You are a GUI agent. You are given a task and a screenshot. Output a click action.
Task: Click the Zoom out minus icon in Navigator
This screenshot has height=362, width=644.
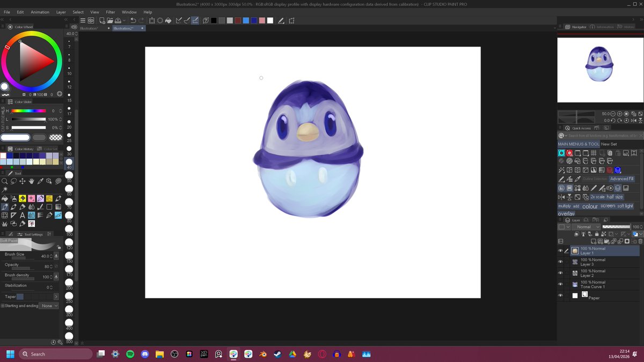[613, 114]
